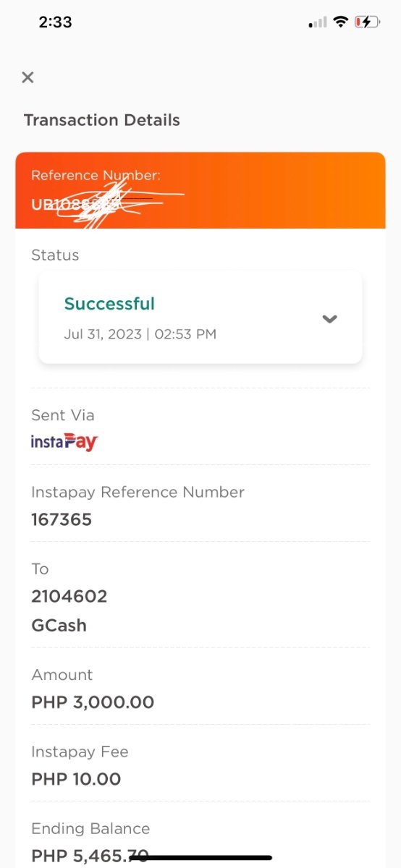
Task: Tap the Ending Balance value
Action: coord(90,856)
